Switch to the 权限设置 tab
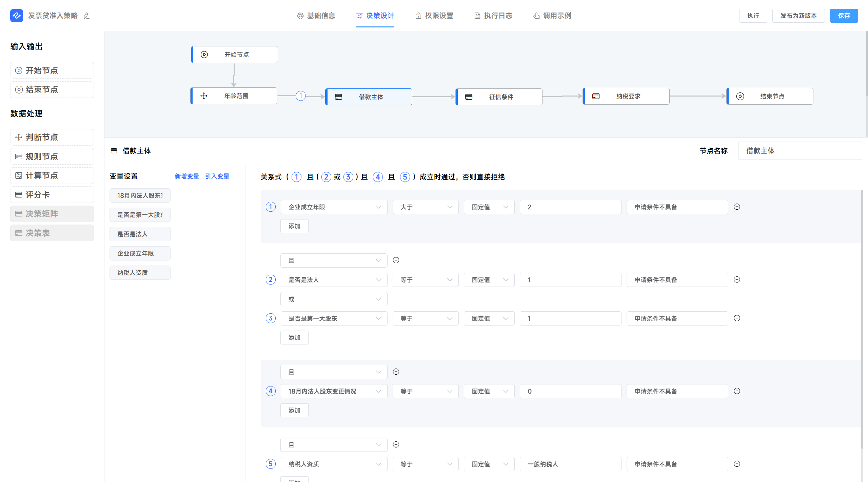This screenshot has width=868, height=482. pyautogui.click(x=434, y=16)
